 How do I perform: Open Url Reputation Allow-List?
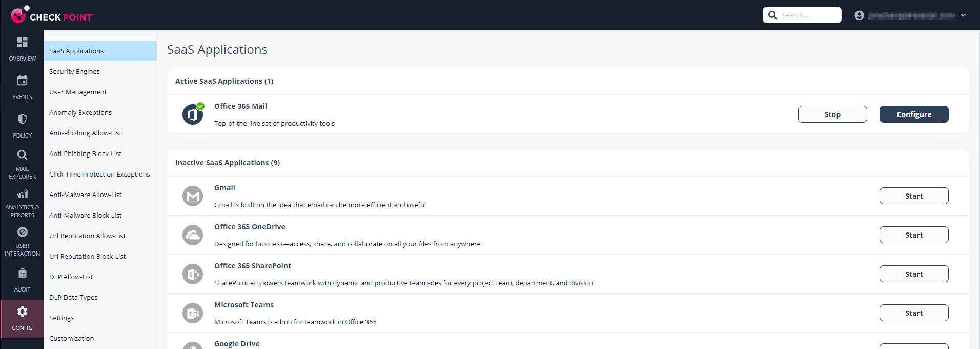(100, 236)
